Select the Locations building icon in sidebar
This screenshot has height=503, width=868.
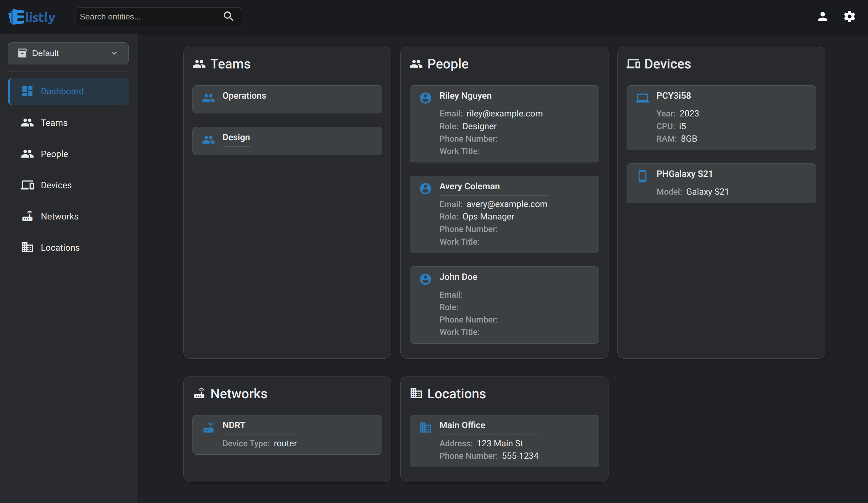27,247
